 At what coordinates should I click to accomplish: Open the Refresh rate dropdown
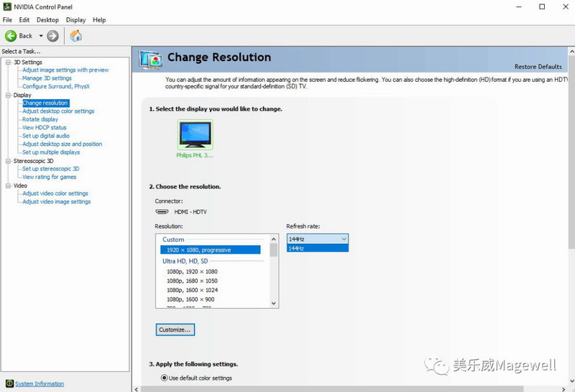click(317, 239)
